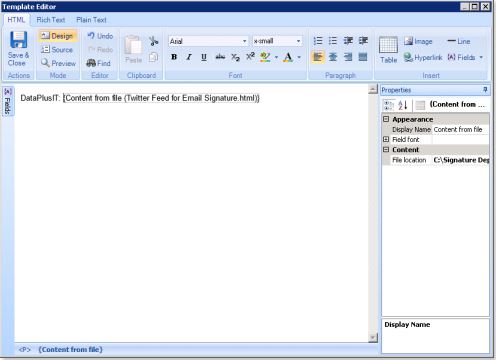Align paragraph right
Image resolution: width=496 pixels, height=360 pixels.
[x=348, y=57]
